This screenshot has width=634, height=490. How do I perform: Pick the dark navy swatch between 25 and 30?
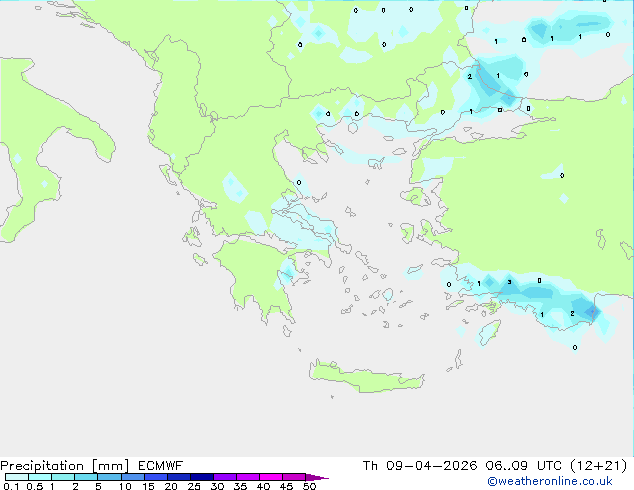(x=202, y=477)
